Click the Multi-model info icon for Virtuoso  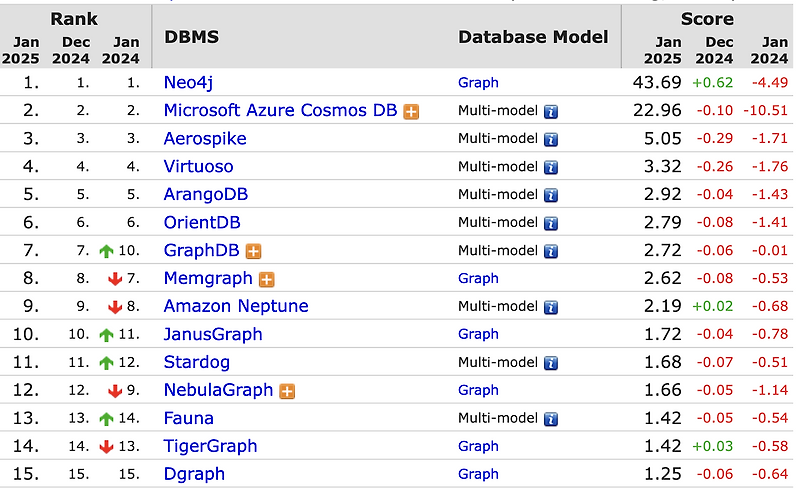(550, 167)
